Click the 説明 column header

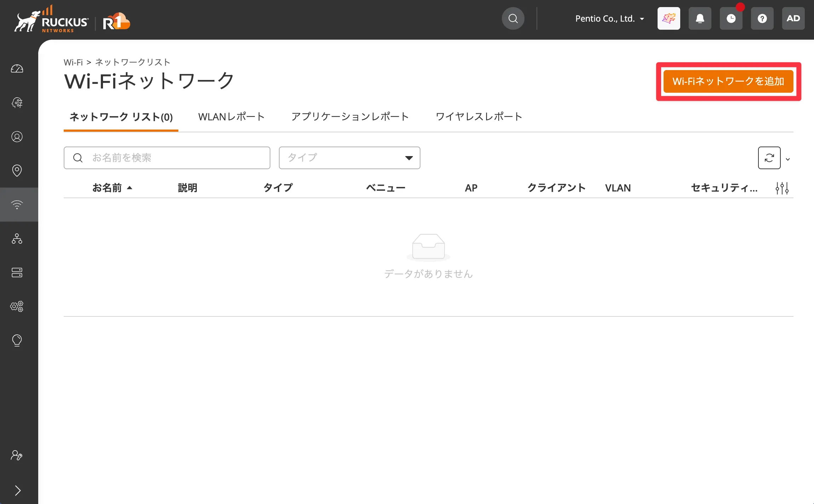[188, 188]
